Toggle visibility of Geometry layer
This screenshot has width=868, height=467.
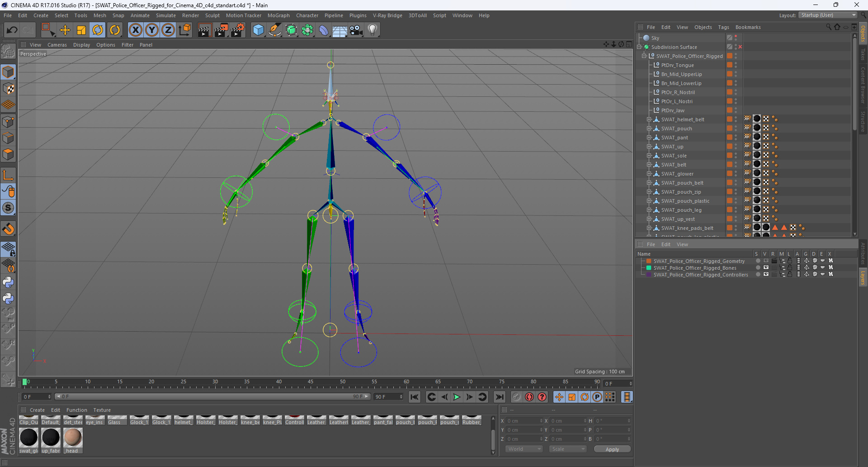(766, 261)
